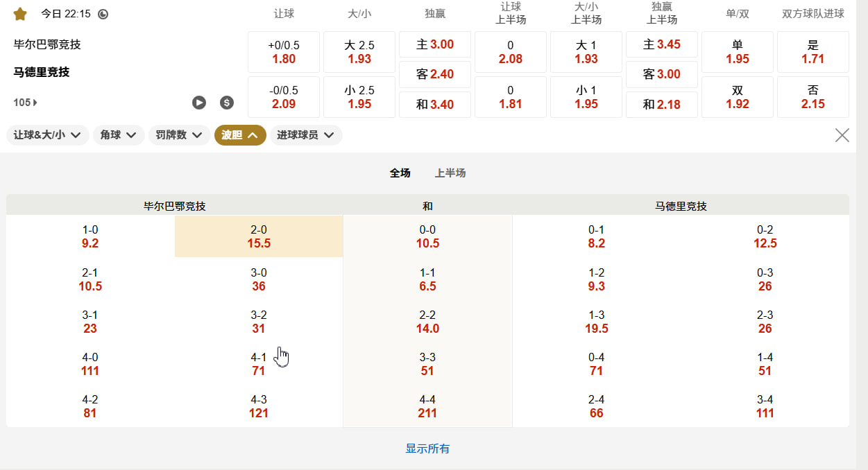Click the dollar cash-out icon
This screenshot has height=470, width=868.
pyautogui.click(x=227, y=103)
